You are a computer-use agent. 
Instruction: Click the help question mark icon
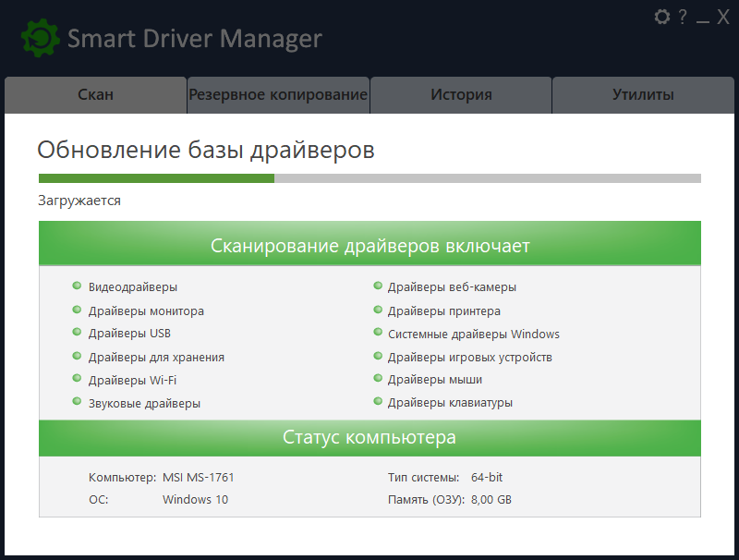683,17
